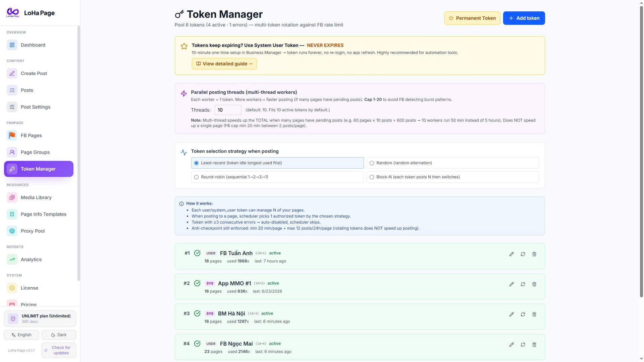Go to Posts in sidebar

39,90
